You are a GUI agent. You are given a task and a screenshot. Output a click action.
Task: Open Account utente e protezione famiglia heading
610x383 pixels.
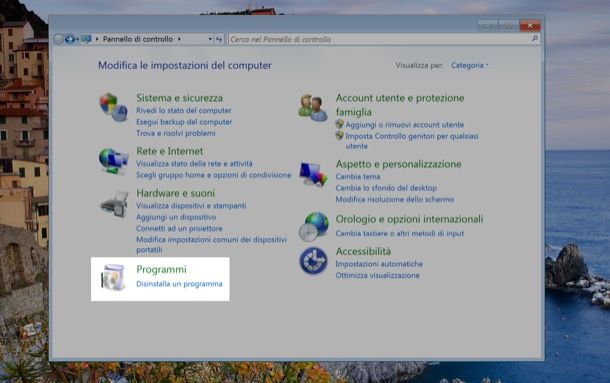400,105
